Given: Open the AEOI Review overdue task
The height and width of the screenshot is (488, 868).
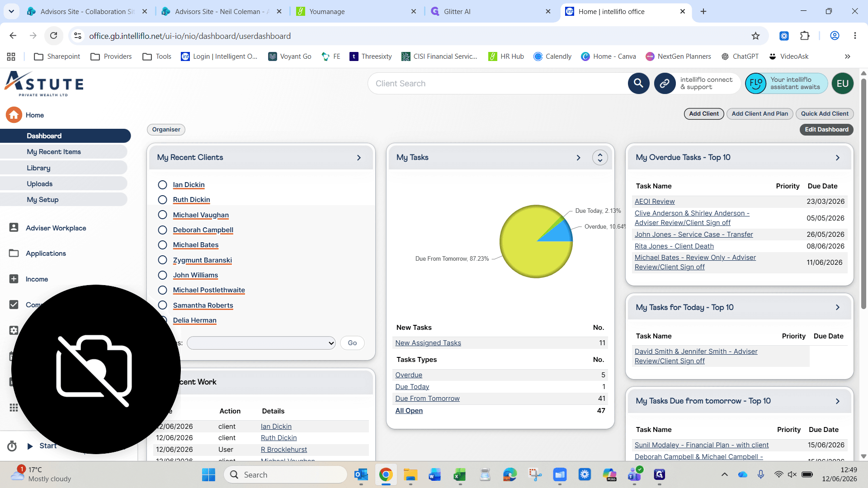Looking at the screenshot, I should click(x=655, y=202).
